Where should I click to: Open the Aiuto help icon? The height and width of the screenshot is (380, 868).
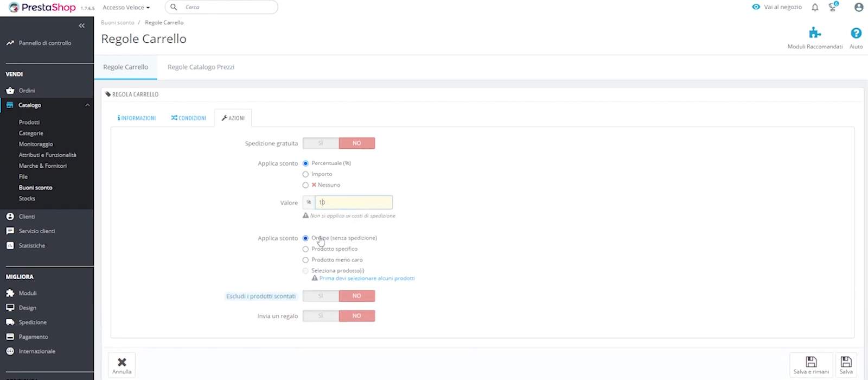(856, 34)
